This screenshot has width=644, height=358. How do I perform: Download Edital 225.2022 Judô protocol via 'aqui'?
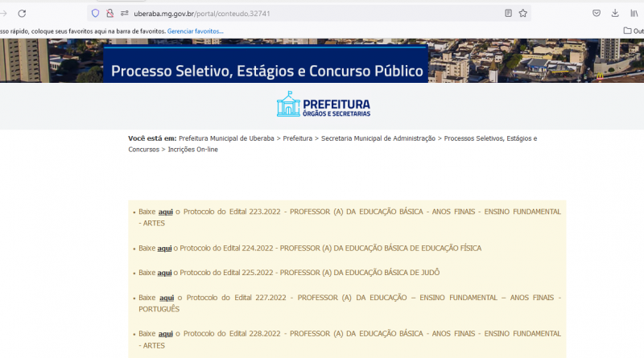click(165, 273)
